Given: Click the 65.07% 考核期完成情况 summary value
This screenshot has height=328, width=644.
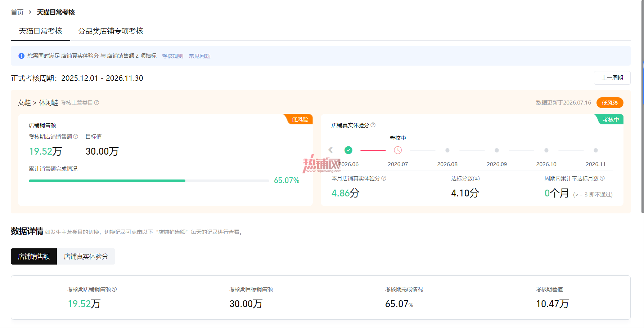Looking at the screenshot, I should pyautogui.click(x=399, y=304).
